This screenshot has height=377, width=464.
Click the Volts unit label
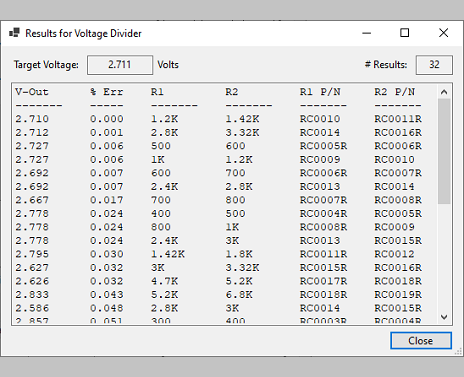(x=168, y=65)
